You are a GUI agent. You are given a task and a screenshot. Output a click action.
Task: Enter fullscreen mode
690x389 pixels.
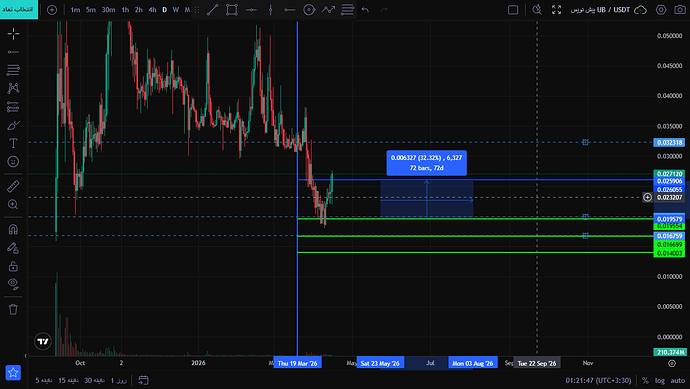pos(556,10)
